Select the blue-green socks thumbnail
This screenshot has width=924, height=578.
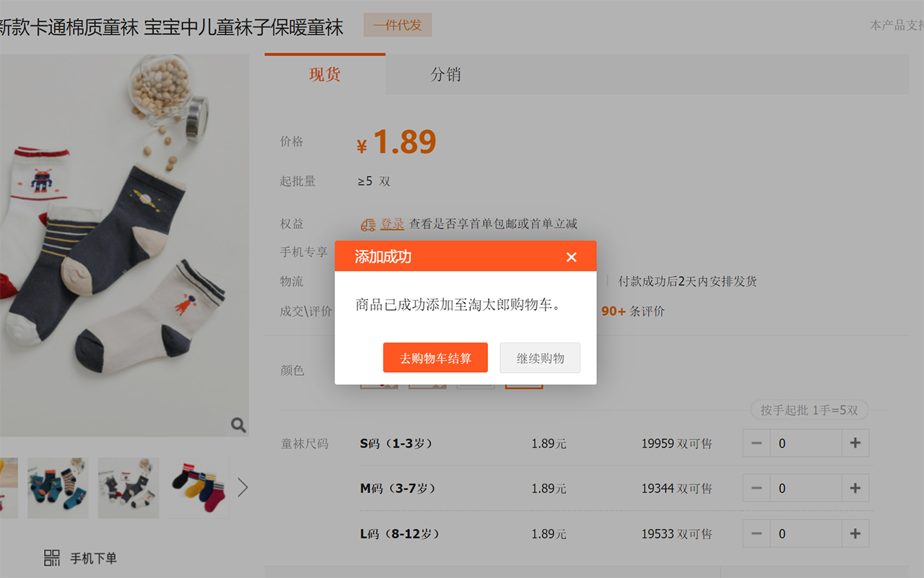tap(58, 488)
